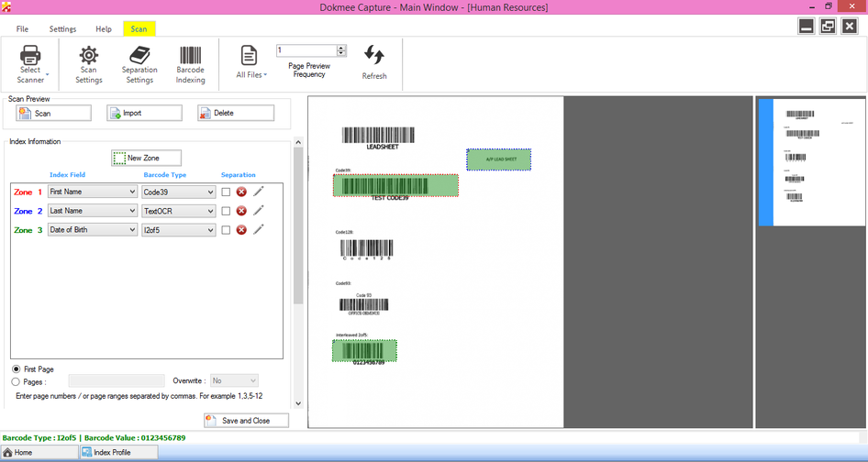Expand the Zone 1 First Name dropdown

131,192
